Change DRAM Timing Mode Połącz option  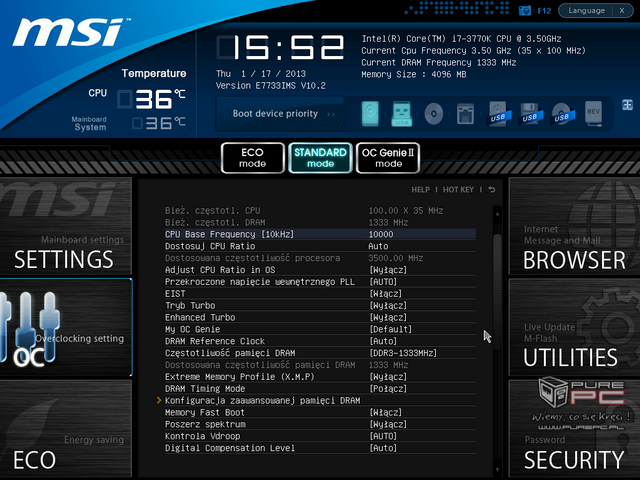(320, 389)
